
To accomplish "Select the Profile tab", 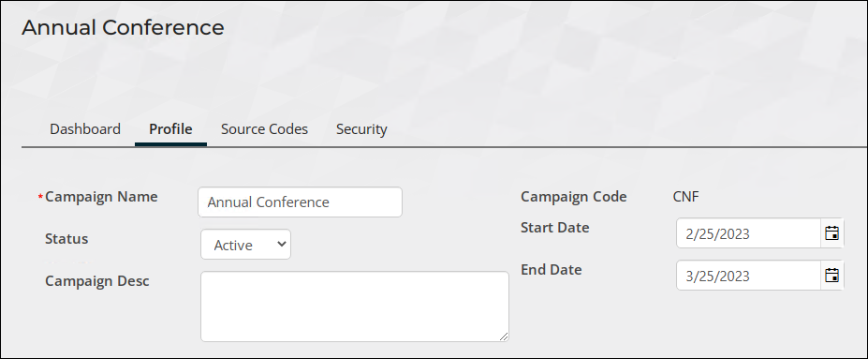I will pyautogui.click(x=170, y=129).
